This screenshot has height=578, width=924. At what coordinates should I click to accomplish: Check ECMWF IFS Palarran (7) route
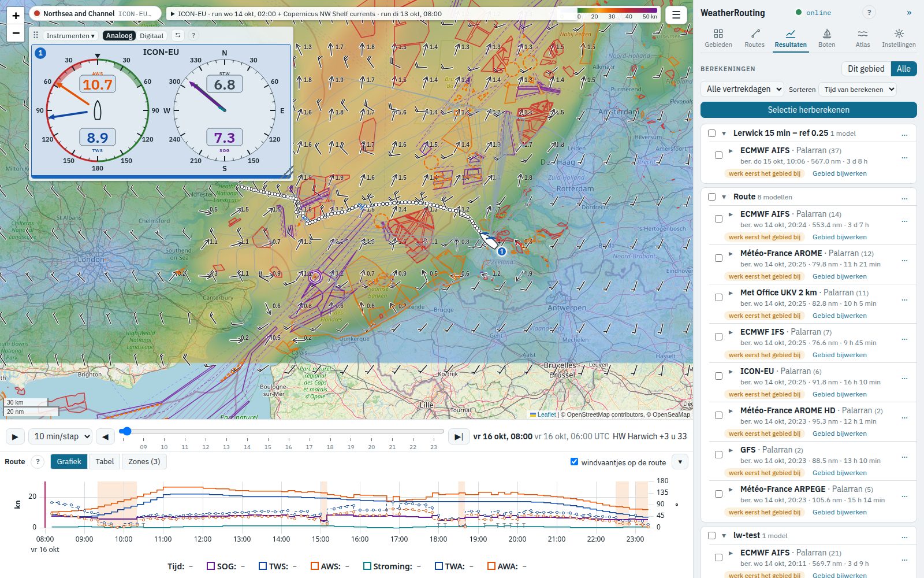point(718,336)
